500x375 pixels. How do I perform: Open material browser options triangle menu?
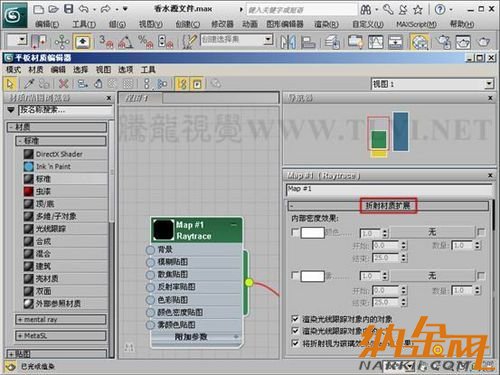click(11, 109)
